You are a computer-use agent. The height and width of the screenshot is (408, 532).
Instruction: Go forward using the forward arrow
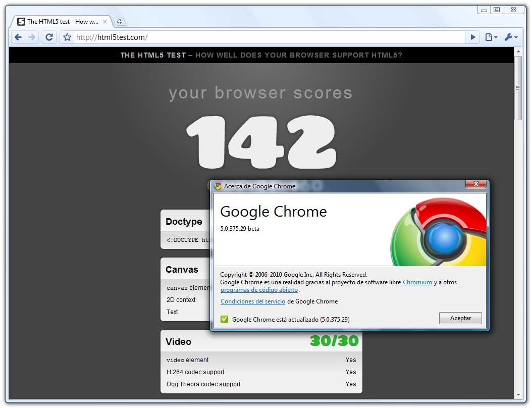(x=32, y=37)
